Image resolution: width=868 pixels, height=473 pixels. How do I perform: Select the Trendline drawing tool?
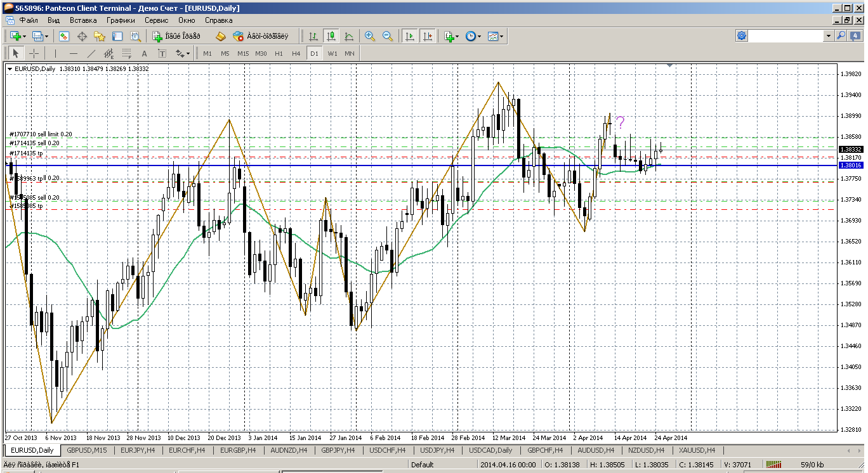pyautogui.click(x=91, y=53)
